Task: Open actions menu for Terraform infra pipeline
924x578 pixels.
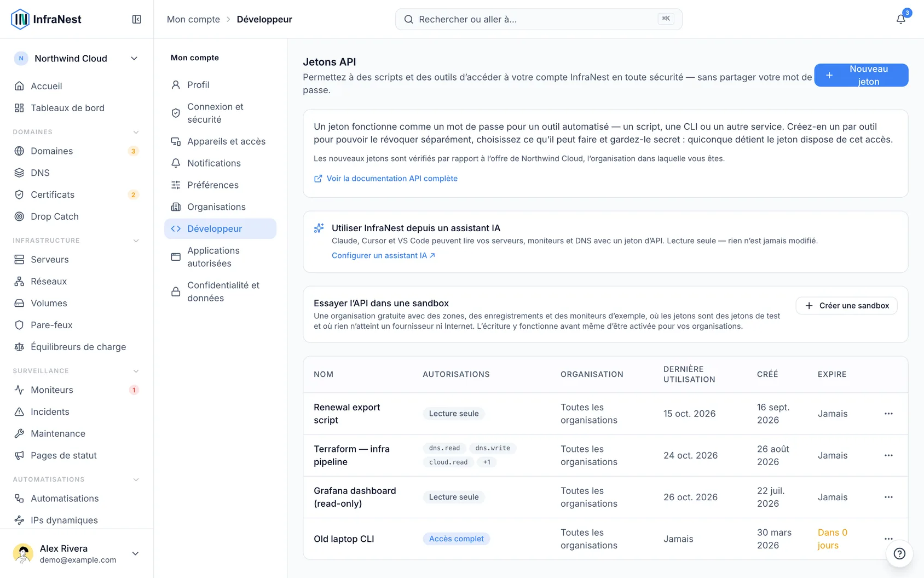Action: click(x=888, y=455)
